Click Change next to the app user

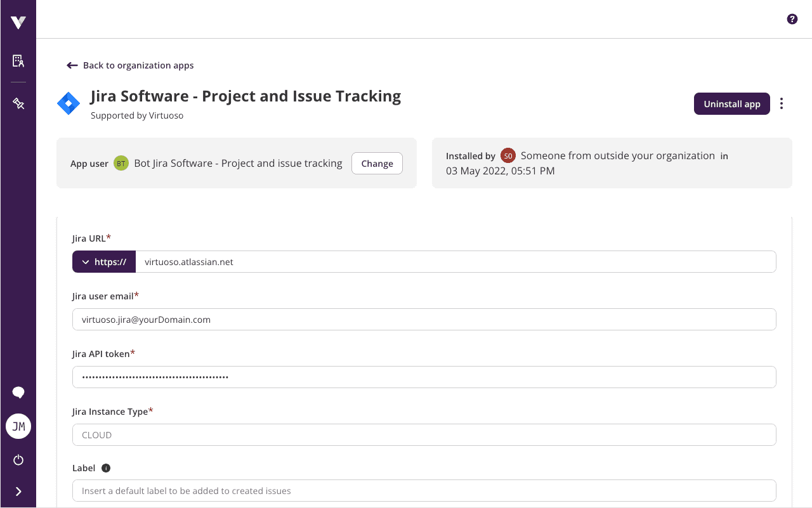pyautogui.click(x=377, y=163)
